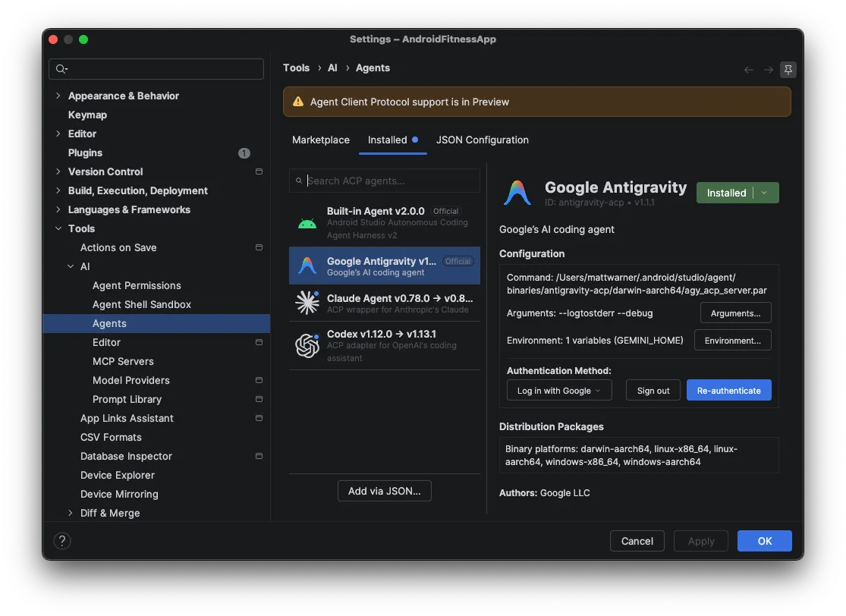The width and height of the screenshot is (846, 616).
Task: Collapse the Tools section
Action: click(58, 228)
